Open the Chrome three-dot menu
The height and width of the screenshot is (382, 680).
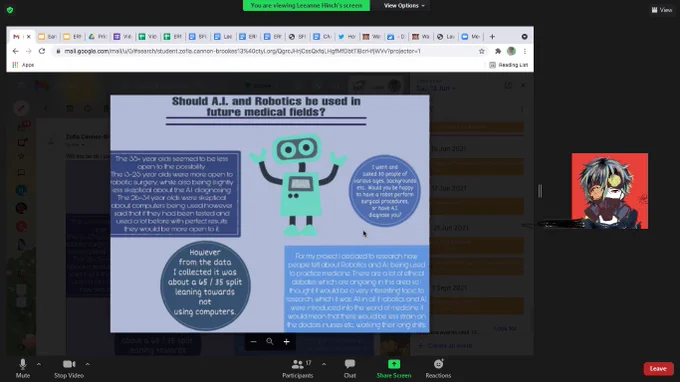[x=525, y=51]
